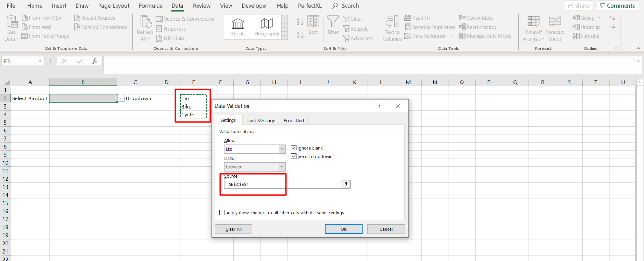The width and height of the screenshot is (644, 261).
Task: Check Apply these changes to all other cells
Action: click(x=222, y=212)
